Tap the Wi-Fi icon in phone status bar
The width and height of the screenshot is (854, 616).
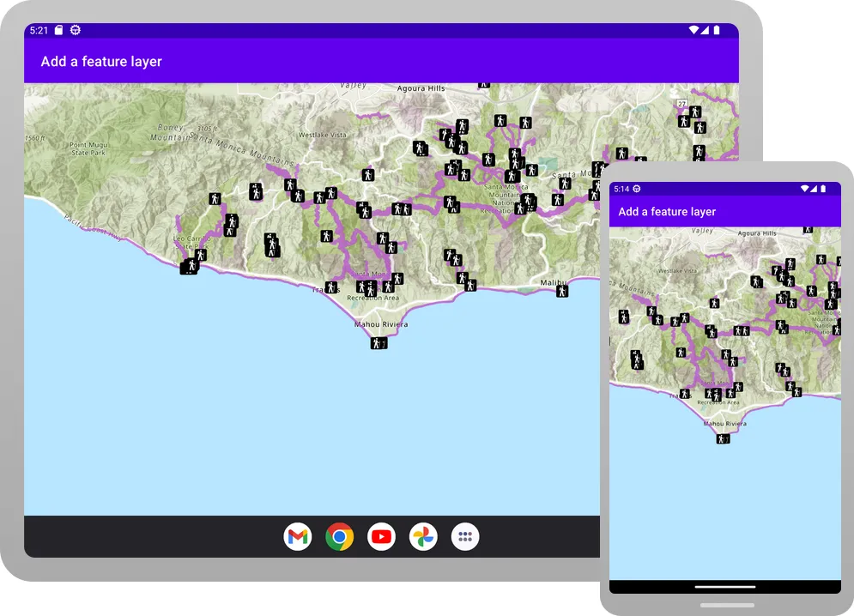(x=804, y=189)
